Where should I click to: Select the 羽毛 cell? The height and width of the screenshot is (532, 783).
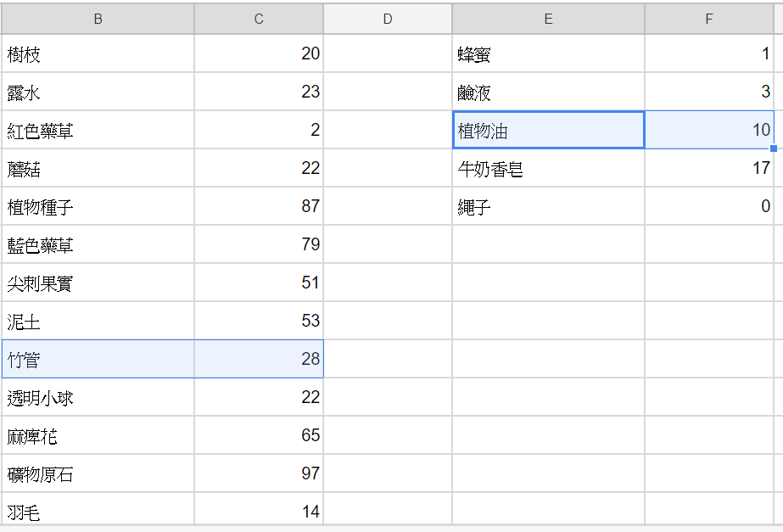[98, 508]
